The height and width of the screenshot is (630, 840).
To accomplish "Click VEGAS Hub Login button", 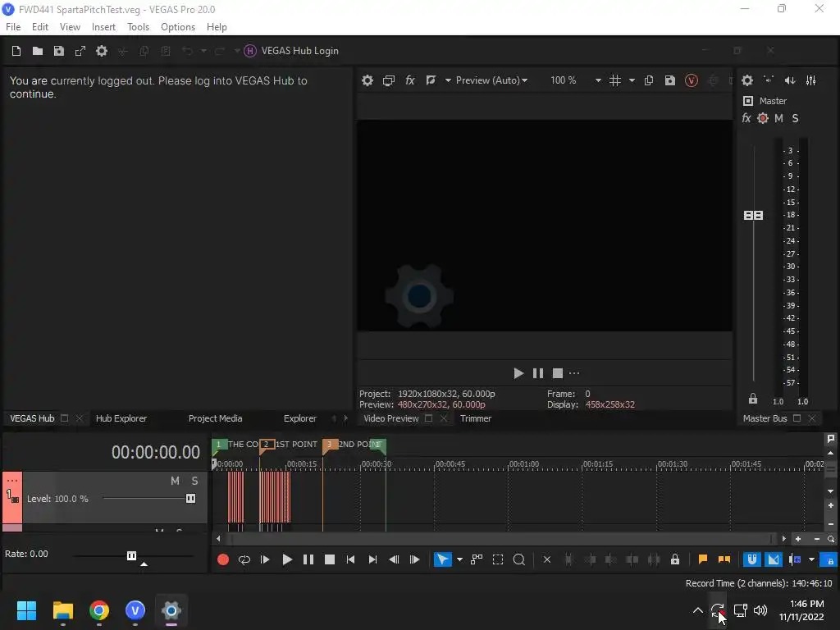I will (291, 51).
